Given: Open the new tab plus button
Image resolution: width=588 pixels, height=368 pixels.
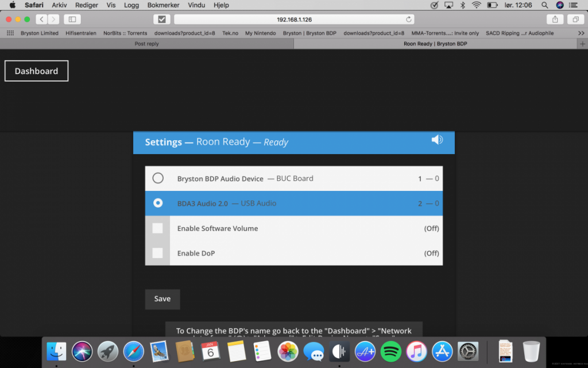Looking at the screenshot, I should tap(582, 44).
